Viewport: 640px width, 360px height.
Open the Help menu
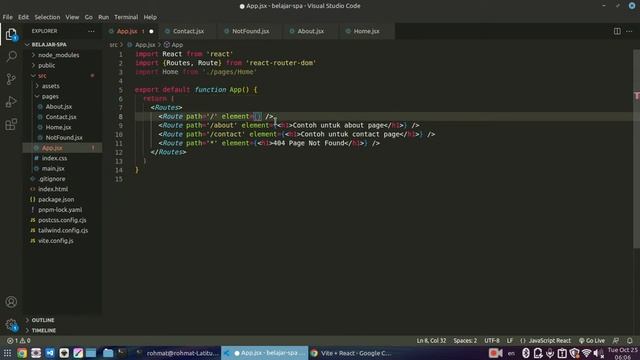pos(150,17)
